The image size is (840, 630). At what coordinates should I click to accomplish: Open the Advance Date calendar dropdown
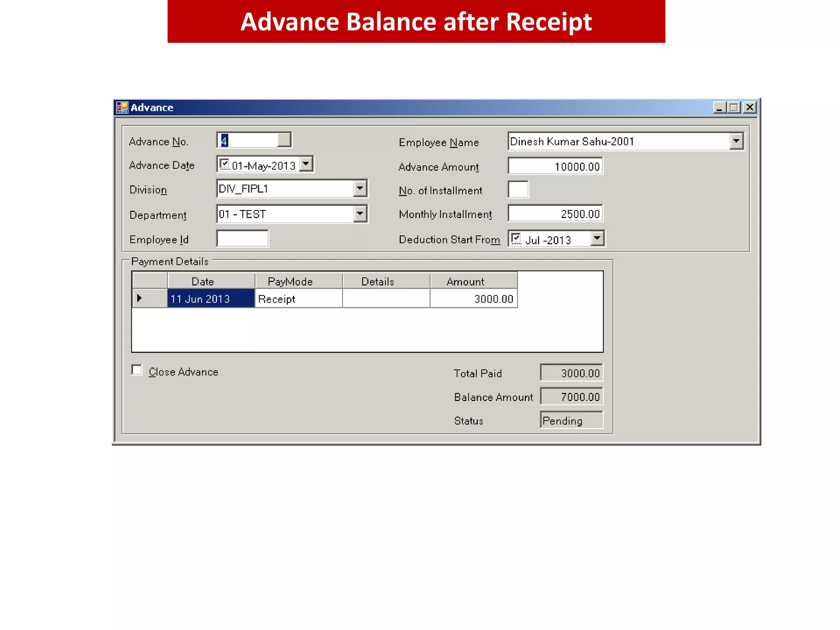(306, 164)
